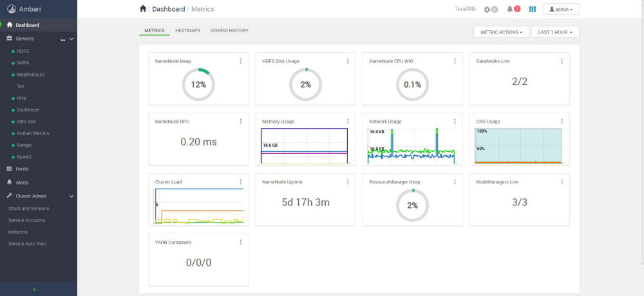This screenshot has width=644, height=296.
Task: Open the Last 1 Hour time range dropdown
Action: tap(554, 32)
